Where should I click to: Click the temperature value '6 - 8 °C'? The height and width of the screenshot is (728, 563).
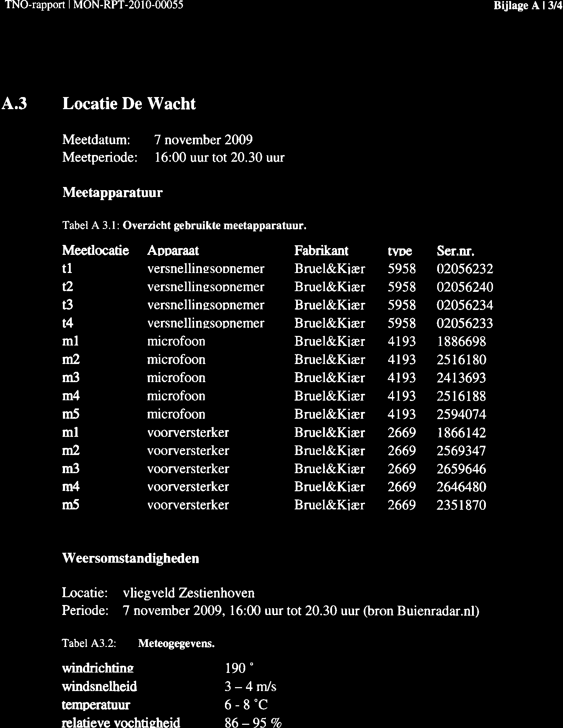click(246, 705)
